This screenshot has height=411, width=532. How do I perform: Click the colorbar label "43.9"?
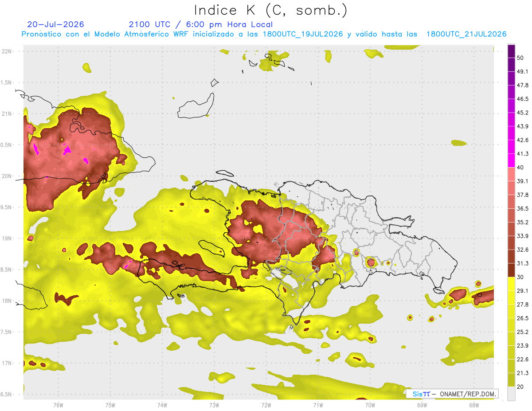click(523, 126)
